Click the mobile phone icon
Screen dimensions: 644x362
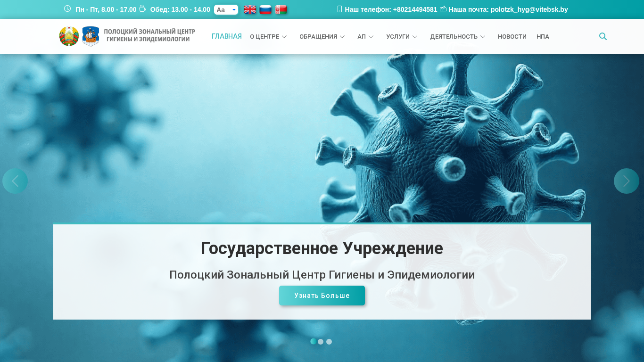[x=339, y=9]
